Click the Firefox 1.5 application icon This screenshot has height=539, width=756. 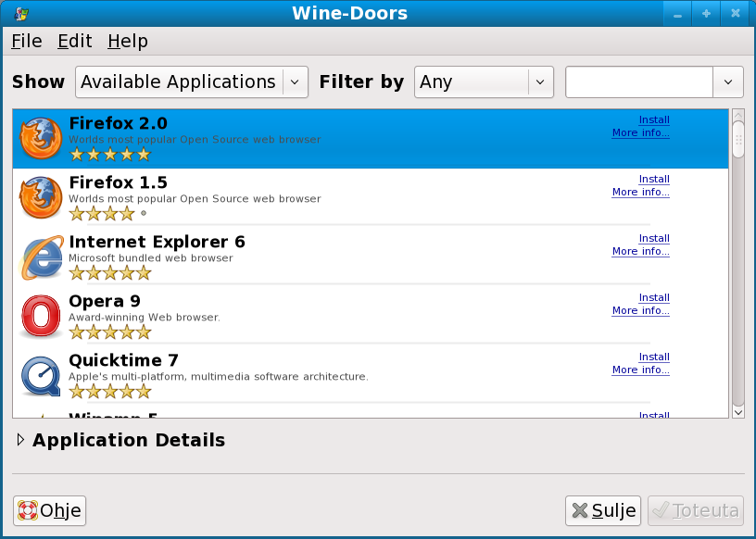41,198
